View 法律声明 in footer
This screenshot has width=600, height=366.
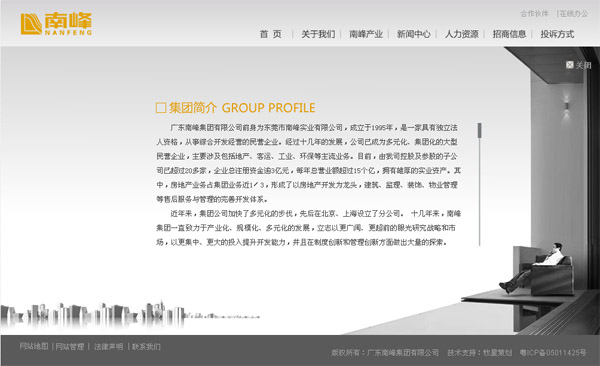(109, 346)
